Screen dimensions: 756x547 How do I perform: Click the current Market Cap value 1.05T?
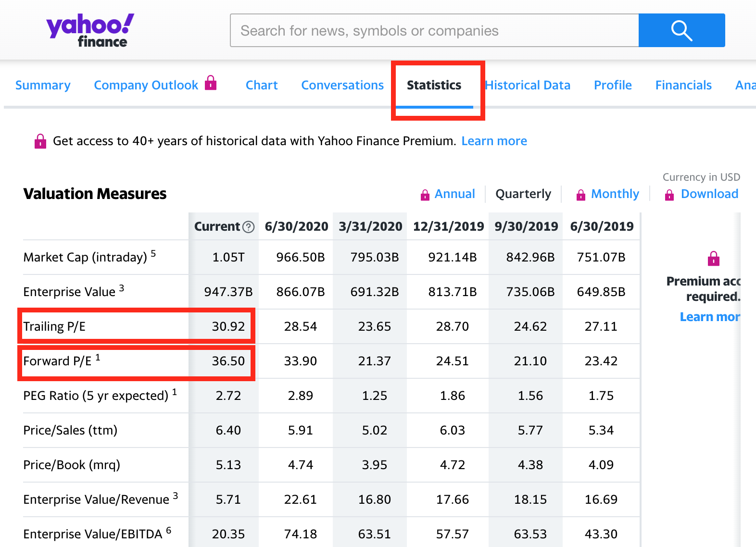(x=228, y=257)
